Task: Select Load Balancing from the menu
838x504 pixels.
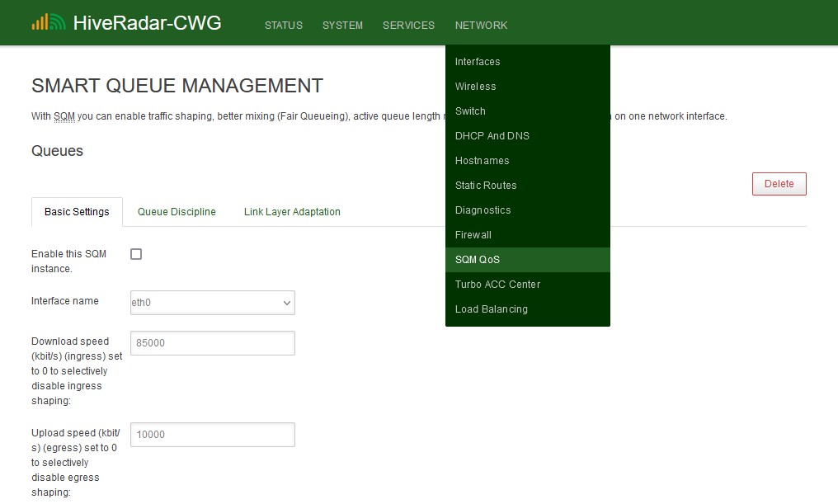Action: [x=492, y=309]
